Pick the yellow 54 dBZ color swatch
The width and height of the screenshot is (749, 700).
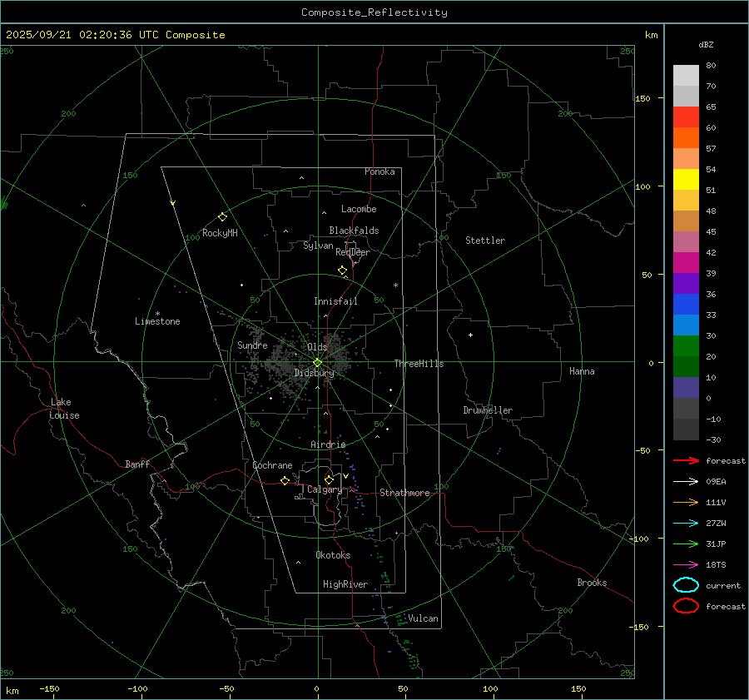pyautogui.click(x=686, y=179)
